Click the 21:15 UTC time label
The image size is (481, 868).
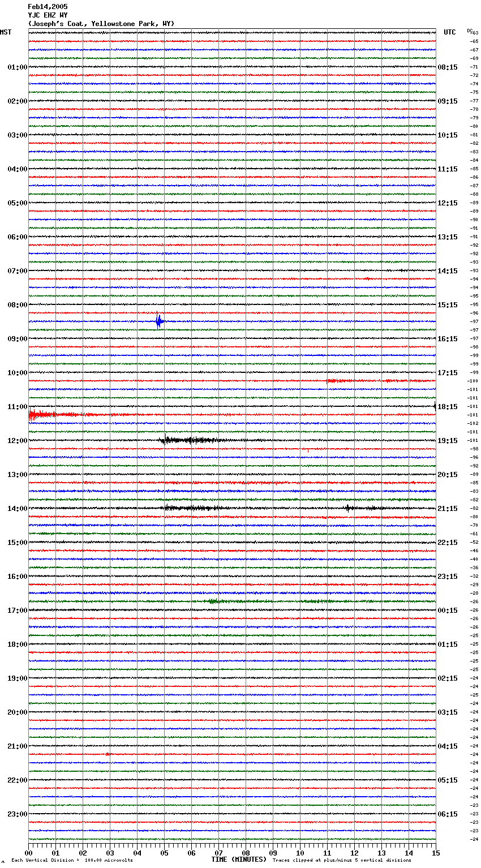click(x=448, y=509)
